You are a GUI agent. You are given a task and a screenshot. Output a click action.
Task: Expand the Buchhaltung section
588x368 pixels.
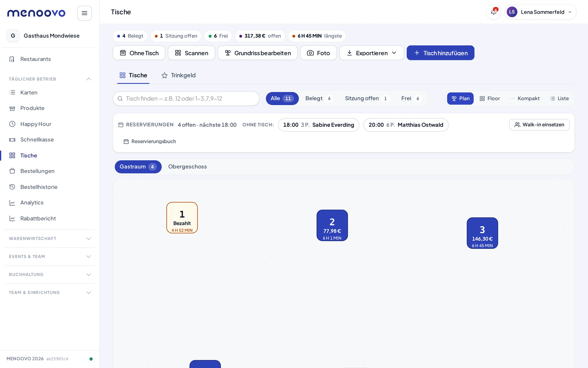click(x=49, y=275)
